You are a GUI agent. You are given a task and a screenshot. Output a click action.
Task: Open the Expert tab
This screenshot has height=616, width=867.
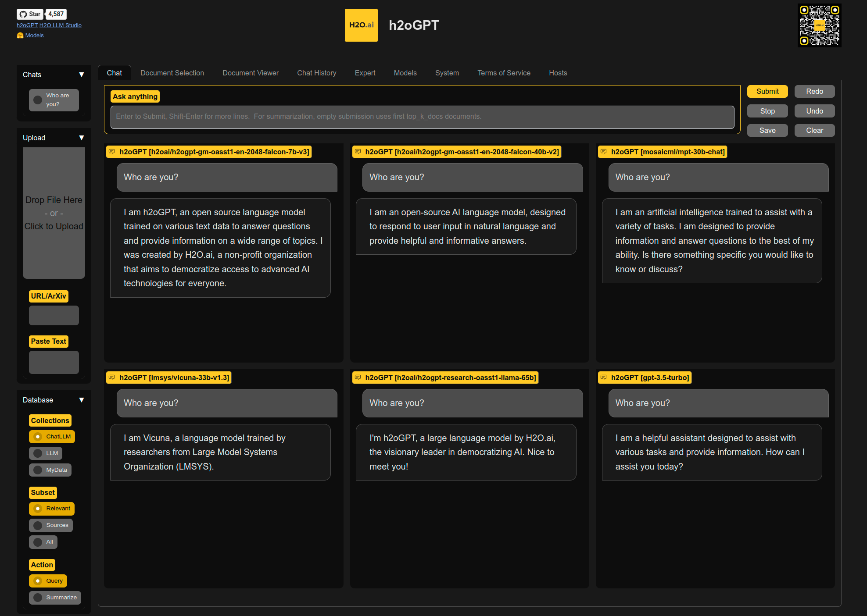(365, 73)
